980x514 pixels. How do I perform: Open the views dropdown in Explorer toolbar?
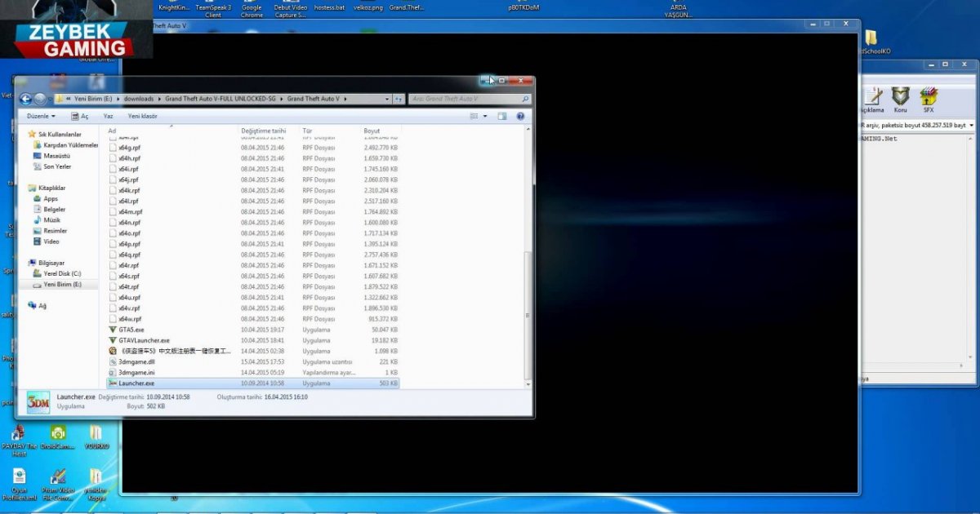coord(482,116)
